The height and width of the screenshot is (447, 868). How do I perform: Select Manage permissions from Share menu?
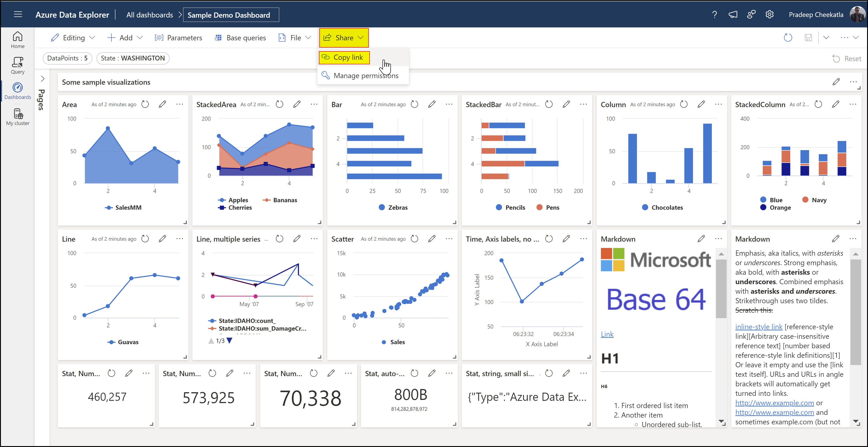coord(363,75)
